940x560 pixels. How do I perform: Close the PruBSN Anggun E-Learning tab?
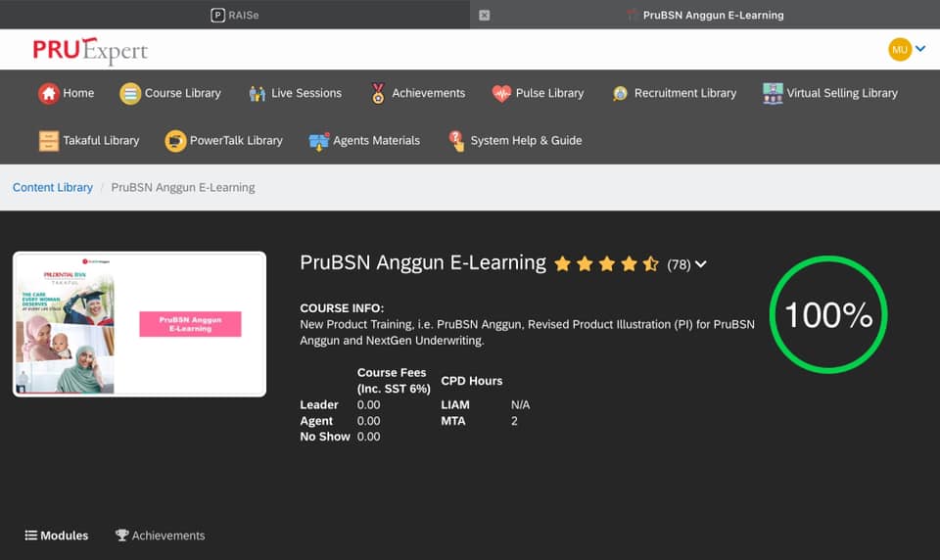point(485,15)
